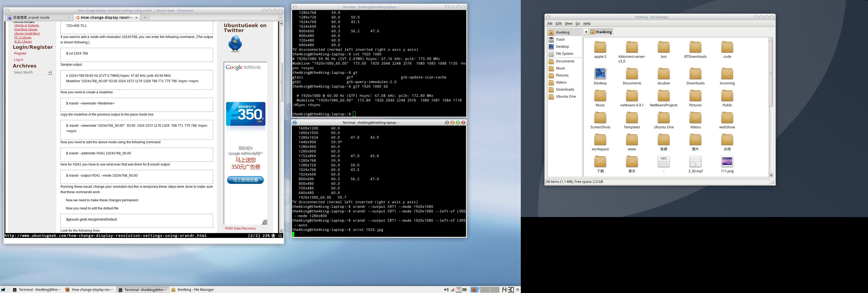Open the View menu in File Manager
The height and width of the screenshot is (293, 868).
pyautogui.click(x=568, y=24)
